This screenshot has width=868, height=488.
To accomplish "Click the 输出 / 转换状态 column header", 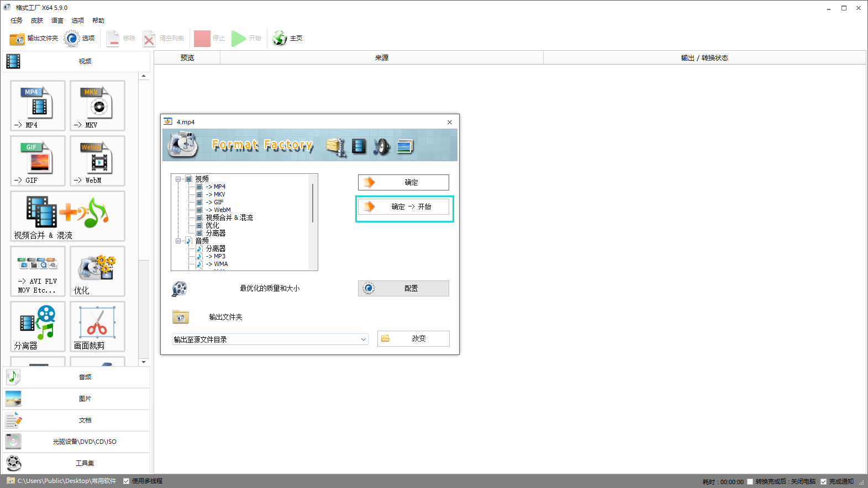I will 704,57.
